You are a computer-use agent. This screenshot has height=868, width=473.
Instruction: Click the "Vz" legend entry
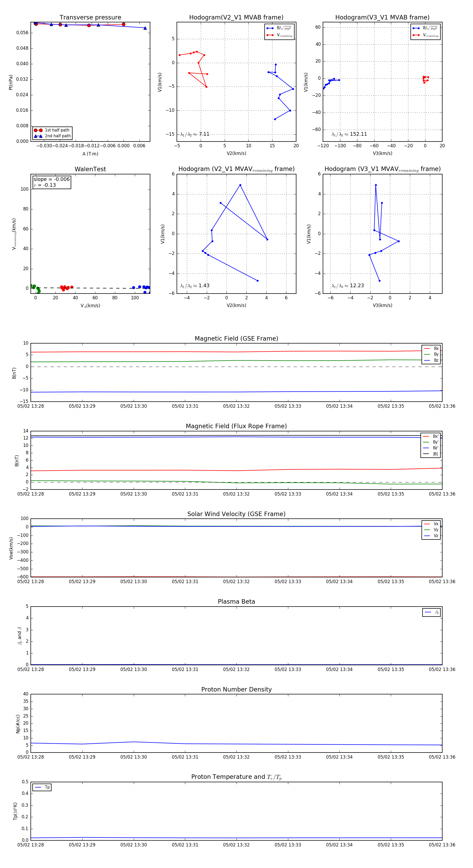431,536
